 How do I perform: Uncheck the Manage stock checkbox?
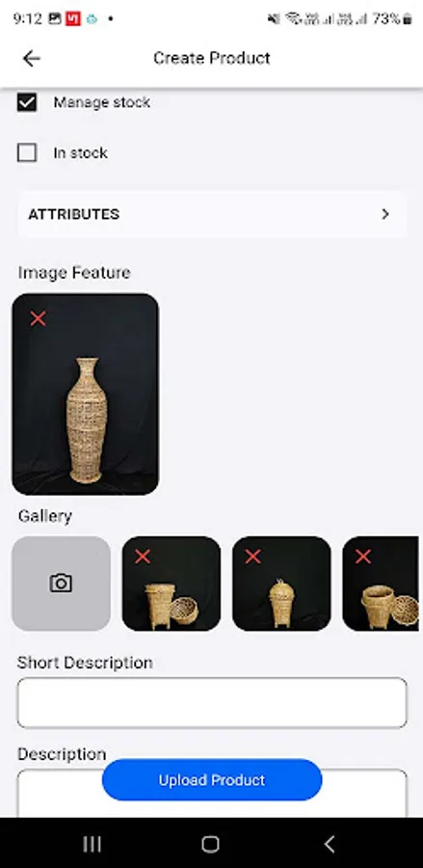[27, 102]
